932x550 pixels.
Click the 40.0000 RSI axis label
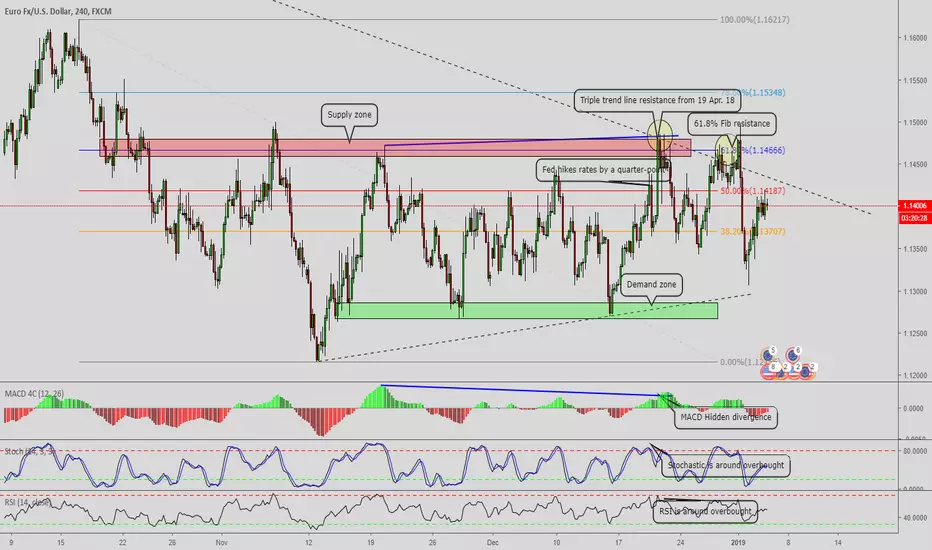coord(915,518)
